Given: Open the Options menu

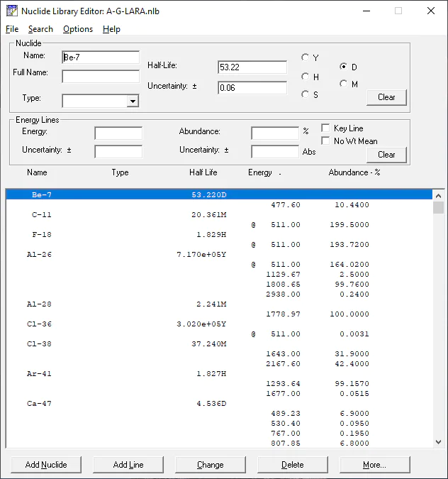Looking at the screenshot, I should pyautogui.click(x=78, y=29).
